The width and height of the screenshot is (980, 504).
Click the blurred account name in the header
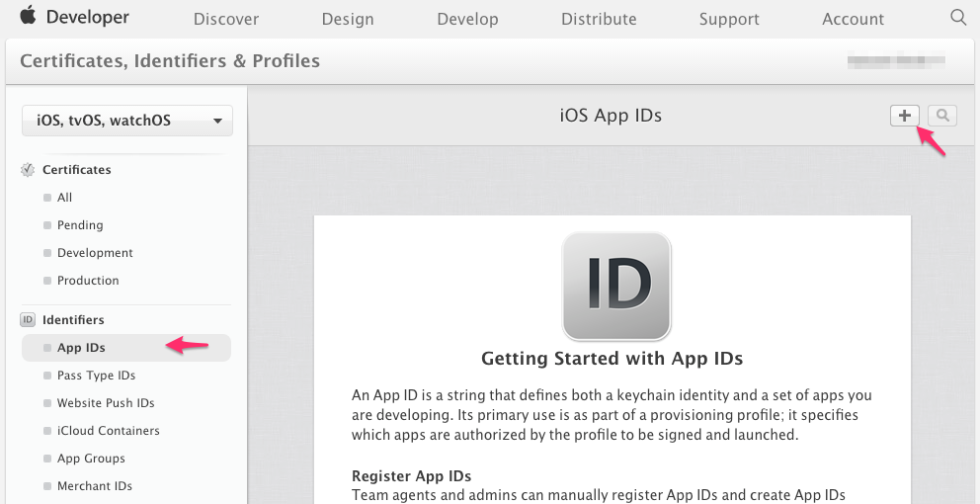[896, 60]
